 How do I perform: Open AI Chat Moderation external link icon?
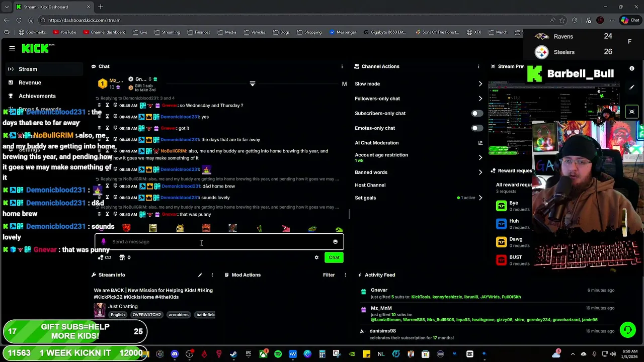(480, 143)
